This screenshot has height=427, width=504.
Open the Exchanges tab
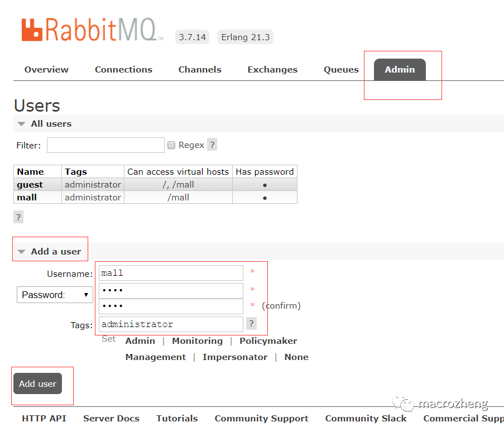(x=272, y=69)
